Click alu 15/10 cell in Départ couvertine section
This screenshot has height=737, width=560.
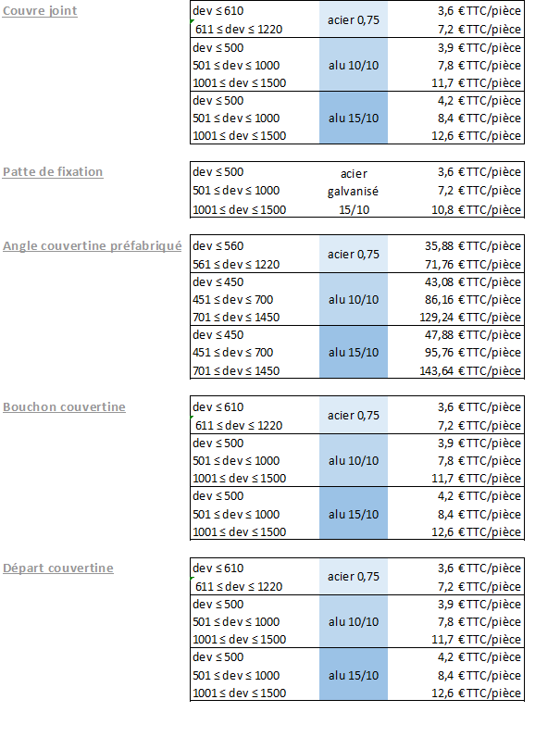[x=354, y=675]
